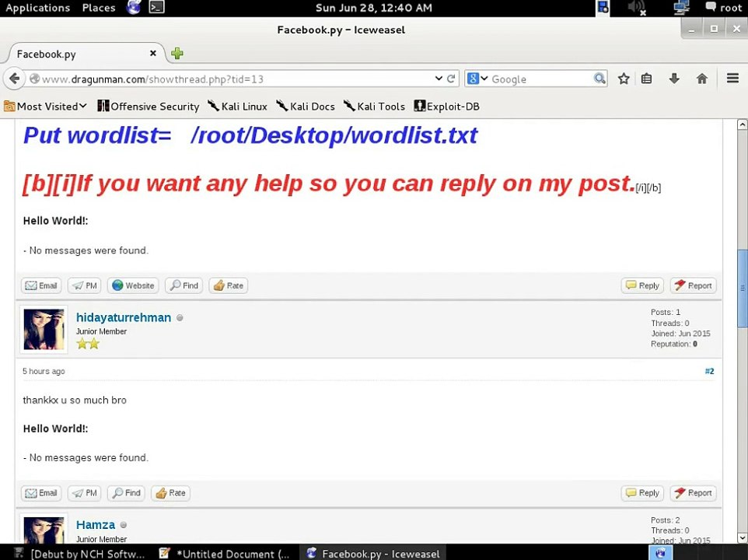Reload the current page

(x=451, y=79)
